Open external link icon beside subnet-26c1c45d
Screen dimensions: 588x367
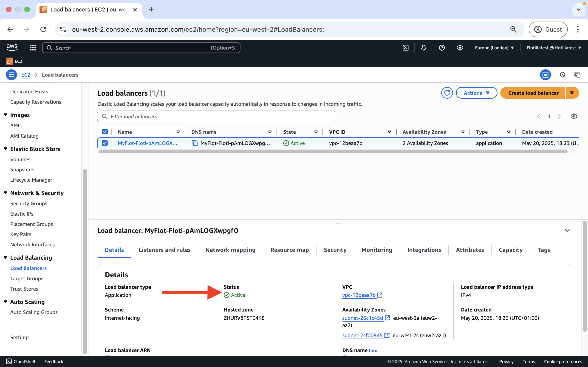click(387, 318)
